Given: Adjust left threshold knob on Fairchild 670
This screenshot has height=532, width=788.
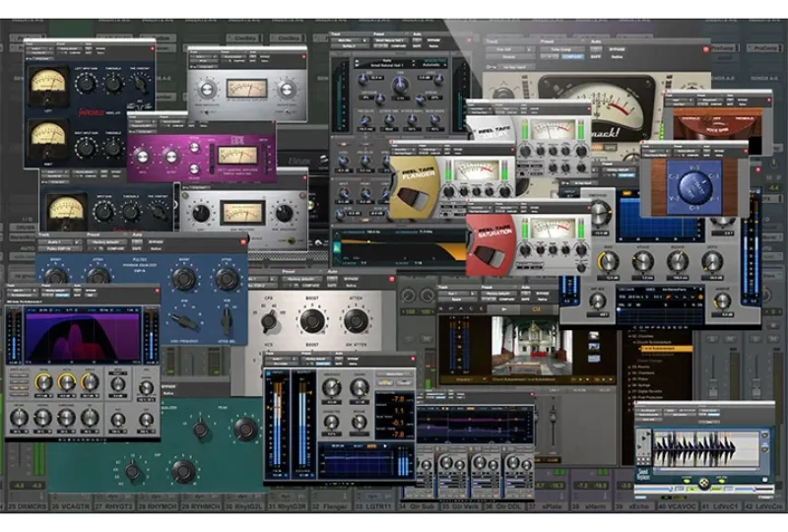Looking at the screenshot, I should [x=114, y=83].
